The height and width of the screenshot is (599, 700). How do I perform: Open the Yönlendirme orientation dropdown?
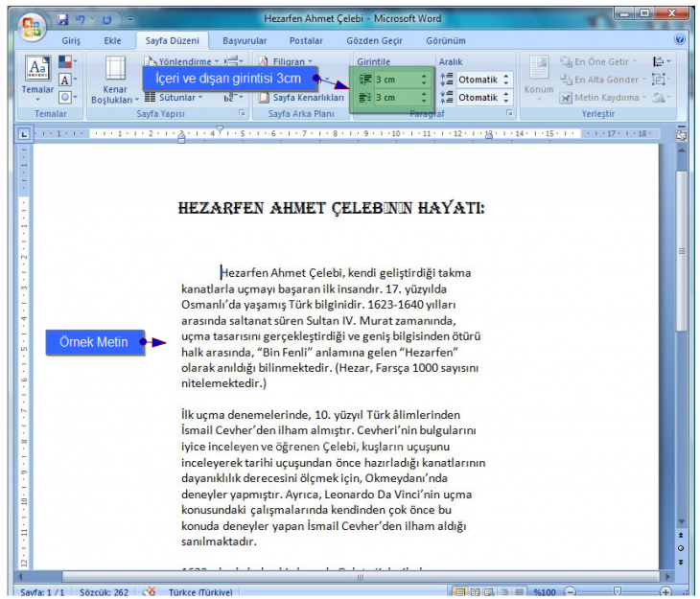(x=182, y=61)
